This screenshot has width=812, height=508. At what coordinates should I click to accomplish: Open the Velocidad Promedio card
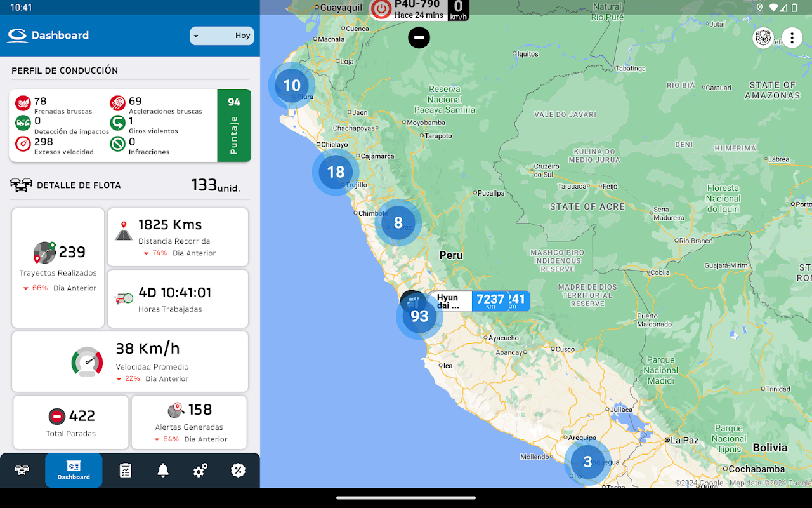tap(130, 361)
